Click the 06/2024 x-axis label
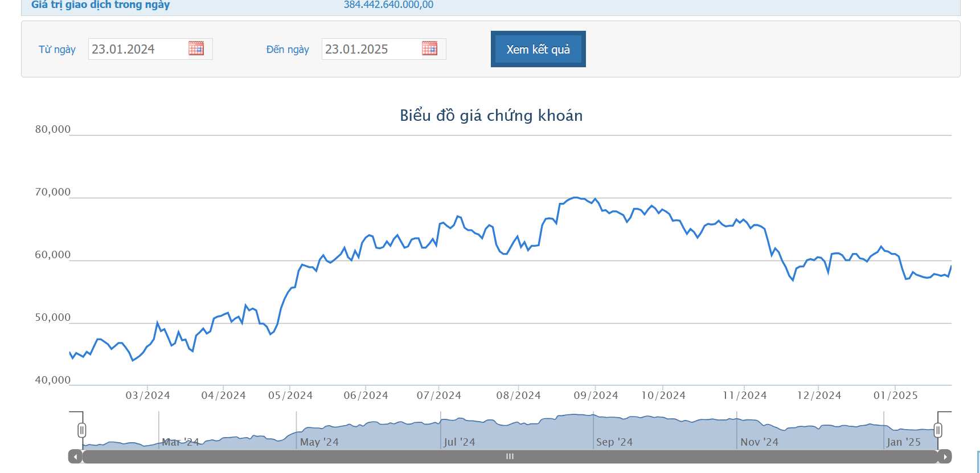Image resolution: width=980 pixels, height=473 pixels. click(366, 395)
